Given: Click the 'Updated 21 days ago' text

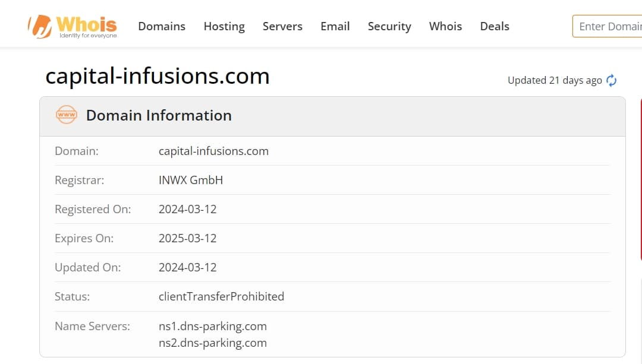Looking at the screenshot, I should 555,80.
